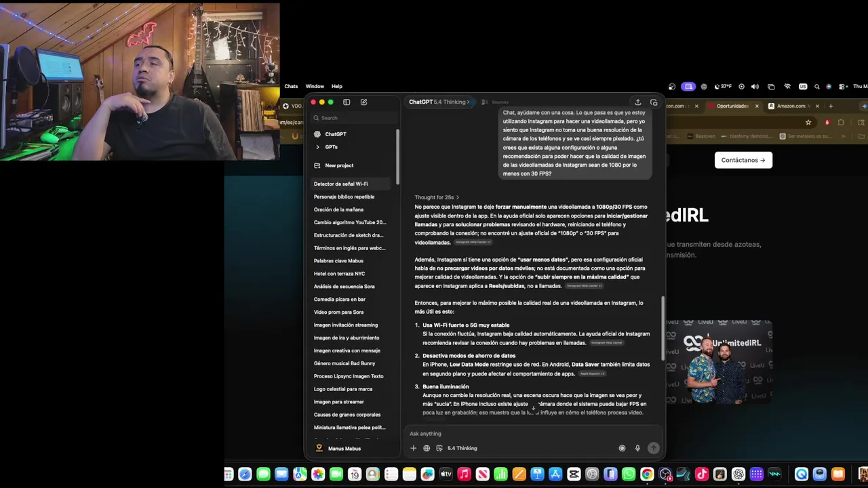Open the Sources button in chat header
The width and height of the screenshot is (868, 488).
[x=496, y=102]
